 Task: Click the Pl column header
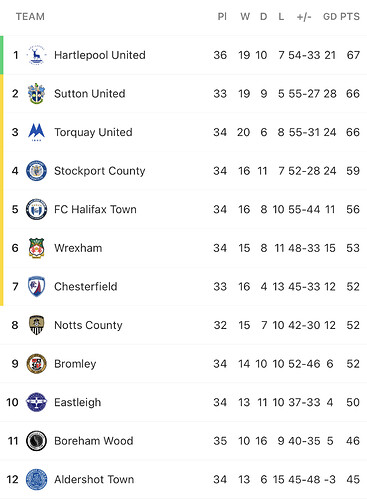click(222, 17)
